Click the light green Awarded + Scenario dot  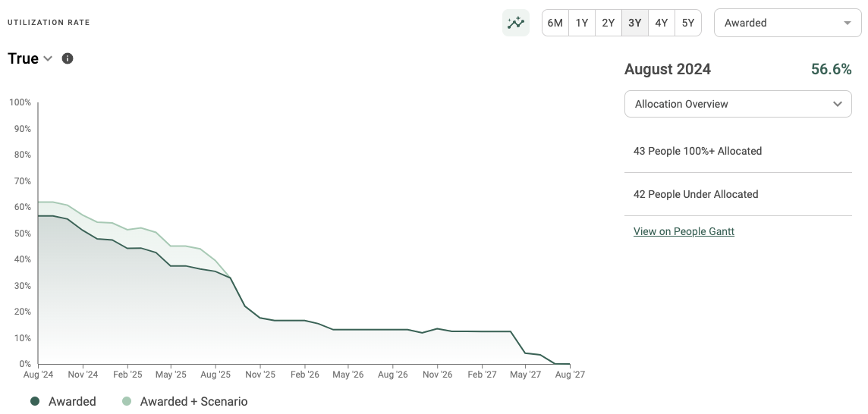pos(127,401)
